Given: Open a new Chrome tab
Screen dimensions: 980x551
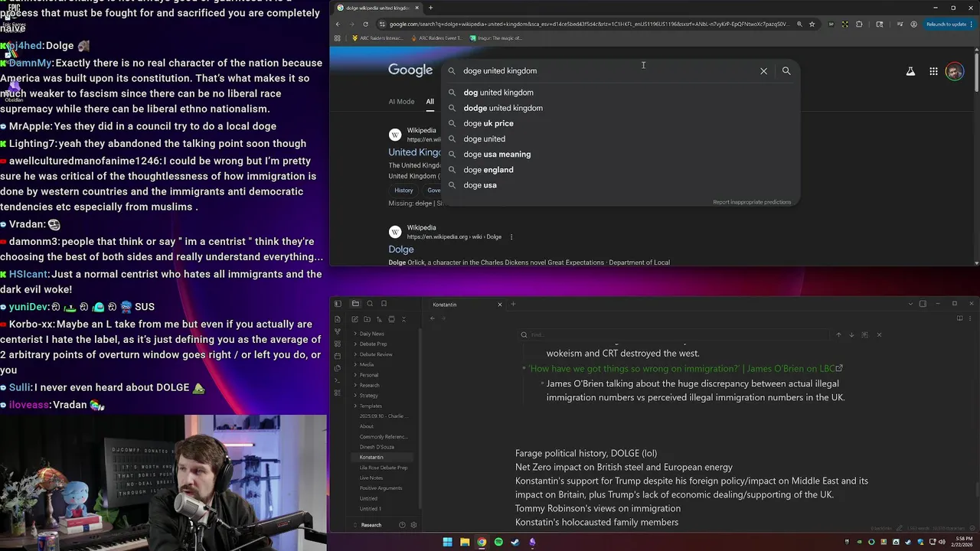Looking at the screenshot, I should 430,8.
